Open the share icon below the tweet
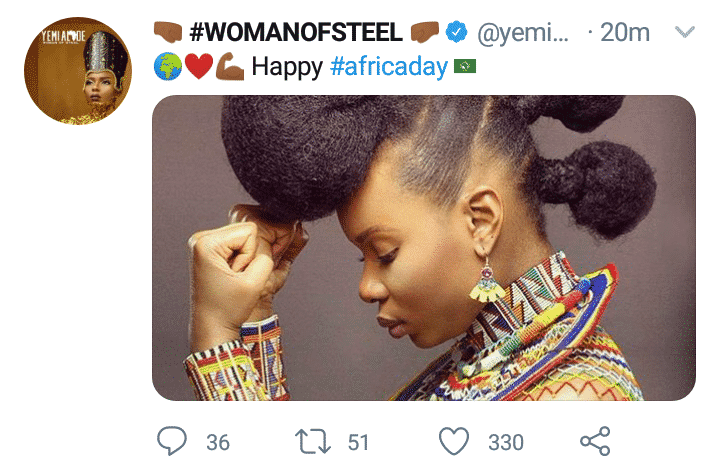The height and width of the screenshot is (464, 720). coord(595,440)
